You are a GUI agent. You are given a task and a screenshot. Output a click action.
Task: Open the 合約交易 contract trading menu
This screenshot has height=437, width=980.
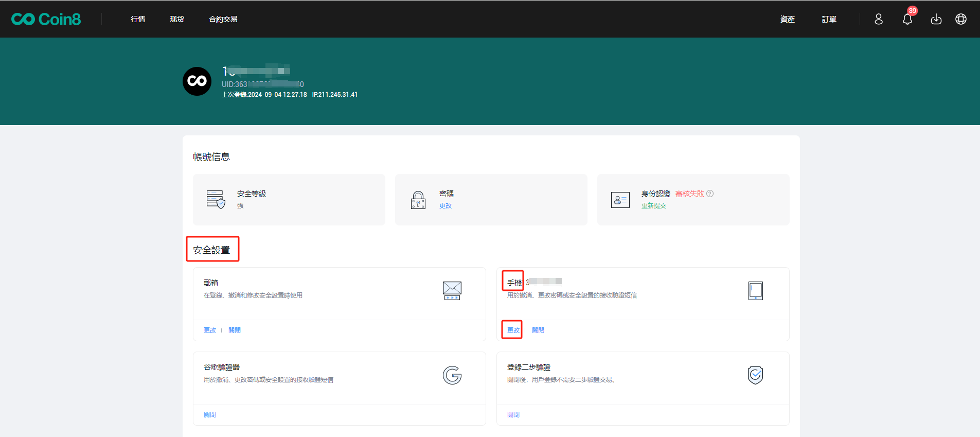(x=223, y=19)
